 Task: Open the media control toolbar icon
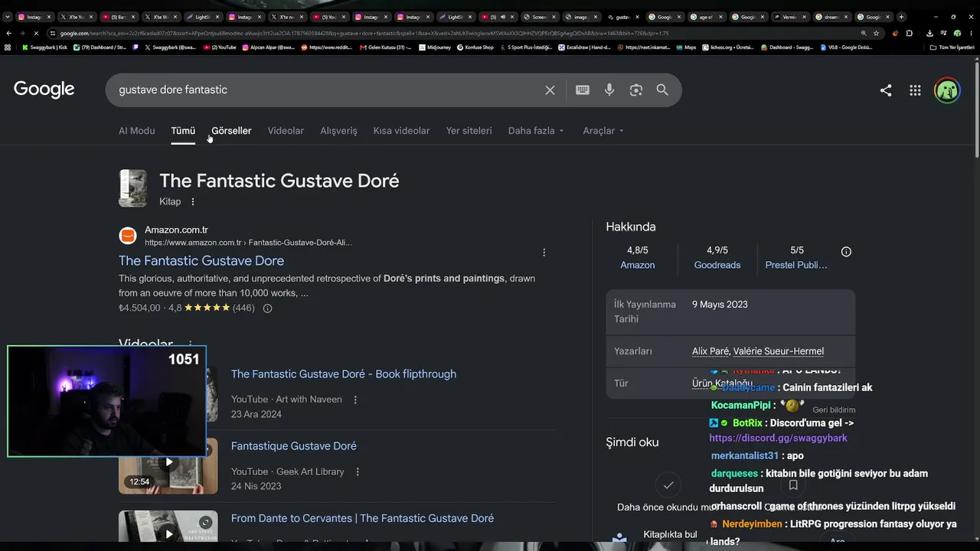[x=943, y=34]
